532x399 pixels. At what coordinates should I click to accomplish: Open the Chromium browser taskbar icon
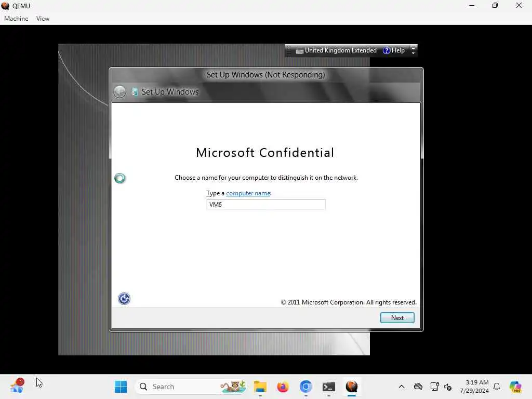(305, 387)
